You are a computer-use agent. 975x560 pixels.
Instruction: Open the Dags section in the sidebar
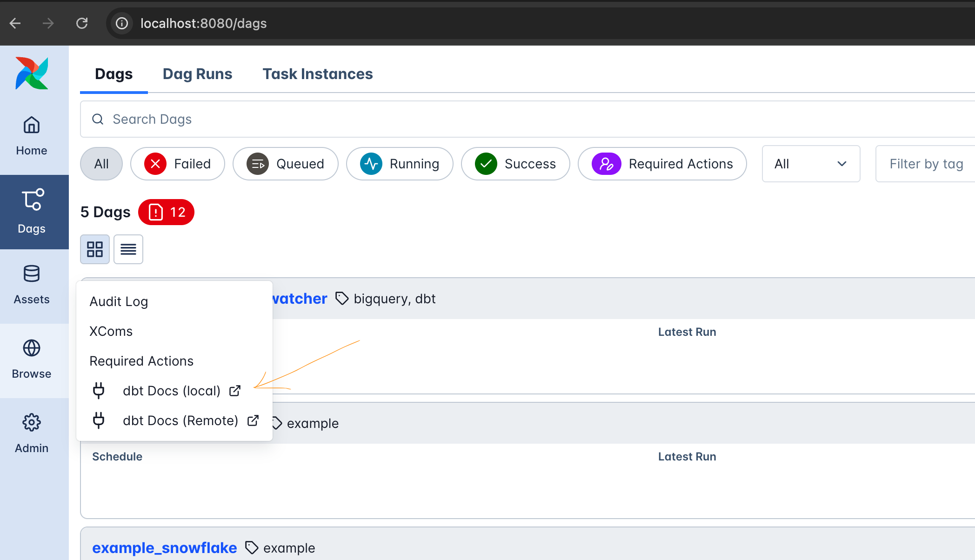click(x=31, y=212)
